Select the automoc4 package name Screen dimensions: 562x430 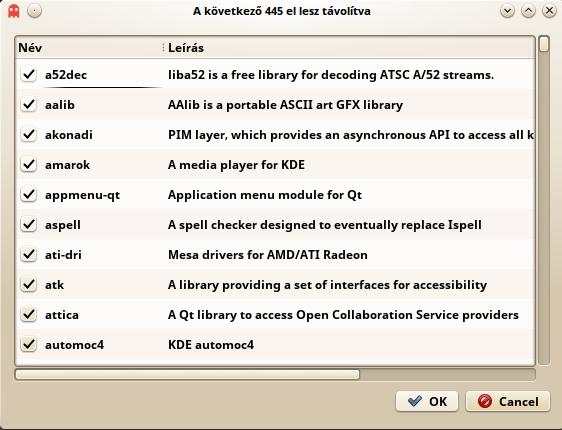tap(74, 345)
